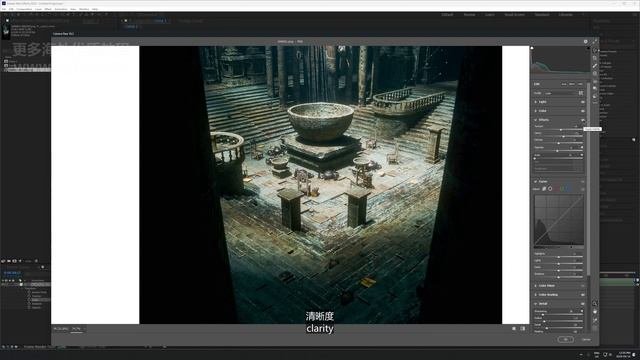Open the Masking tool in Camera Raw
This screenshot has width=640, height=360.
coord(595,73)
